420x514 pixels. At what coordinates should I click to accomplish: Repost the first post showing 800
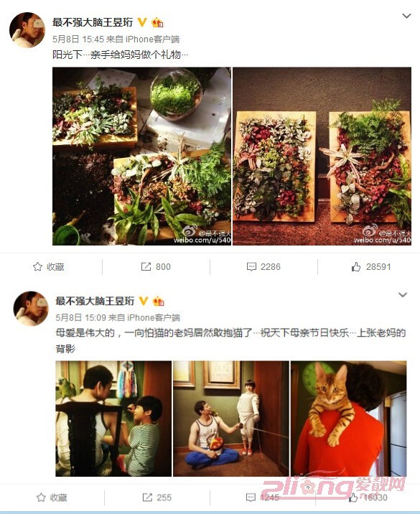[x=146, y=267]
